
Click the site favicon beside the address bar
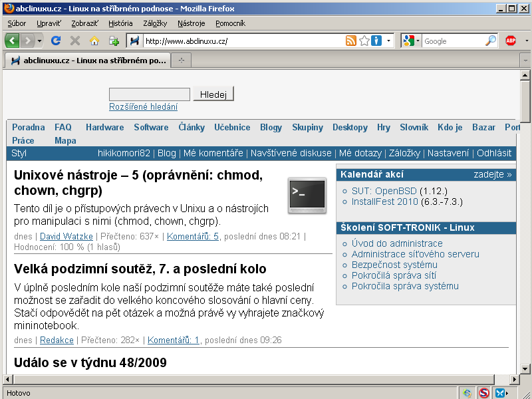click(134, 41)
